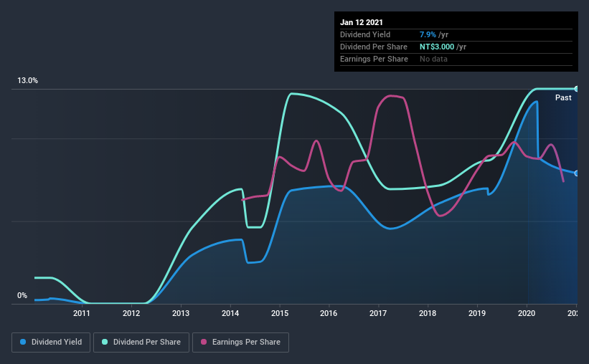Click the Dividend Yield endpoint marker
This screenshot has height=364, width=589.
[577, 173]
